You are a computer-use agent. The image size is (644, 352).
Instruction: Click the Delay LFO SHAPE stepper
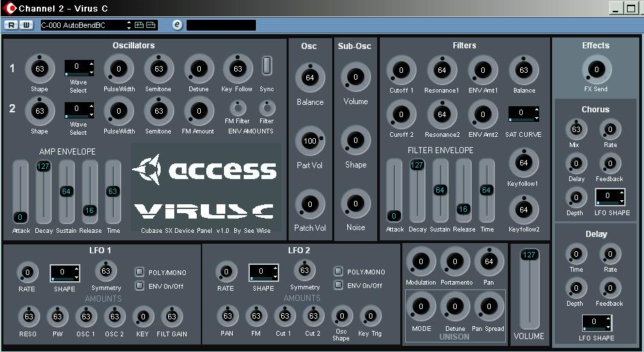pos(596,323)
